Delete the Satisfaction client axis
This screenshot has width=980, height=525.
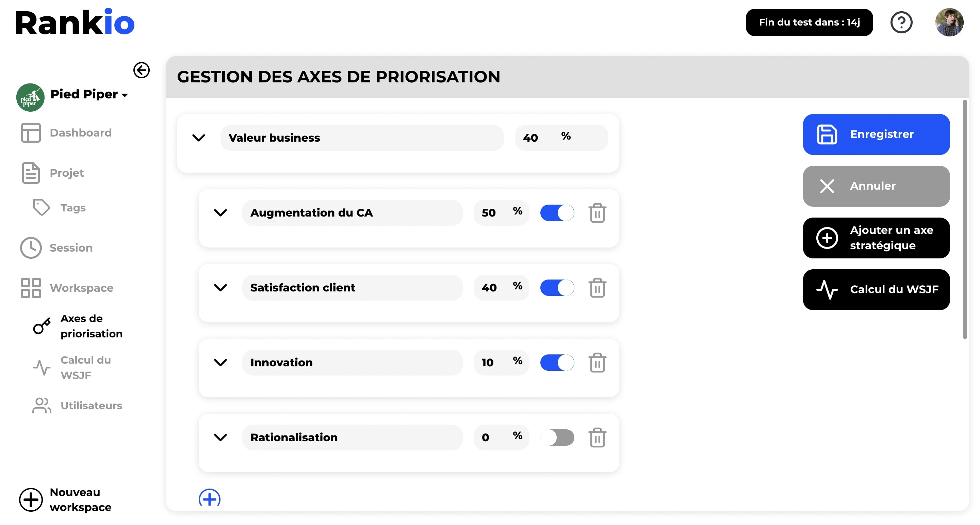(597, 288)
